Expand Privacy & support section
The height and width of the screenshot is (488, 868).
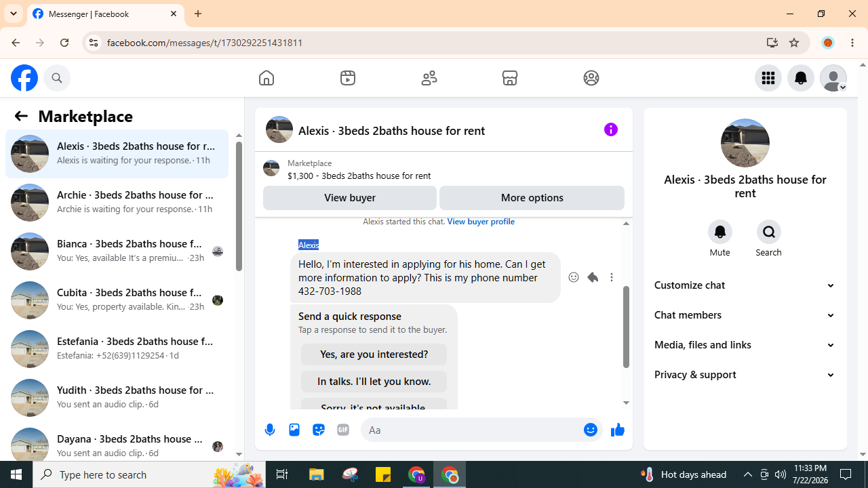[x=745, y=375]
